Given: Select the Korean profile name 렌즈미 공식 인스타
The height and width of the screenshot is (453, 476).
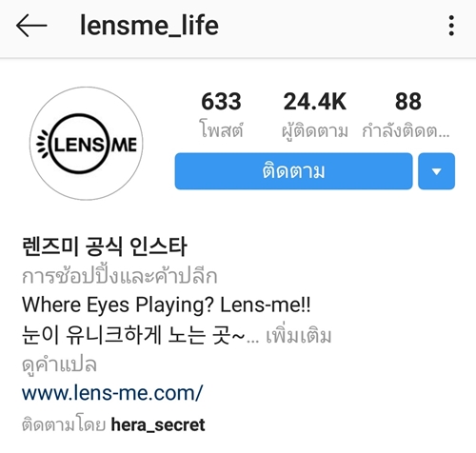Looking at the screenshot, I should [105, 246].
